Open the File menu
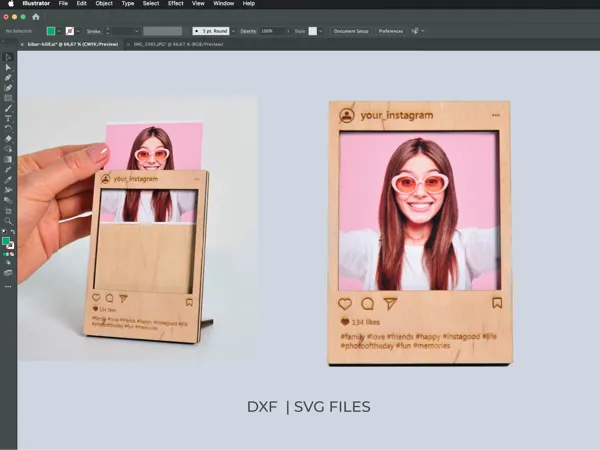This screenshot has width=600, height=450. click(x=63, y=3)
